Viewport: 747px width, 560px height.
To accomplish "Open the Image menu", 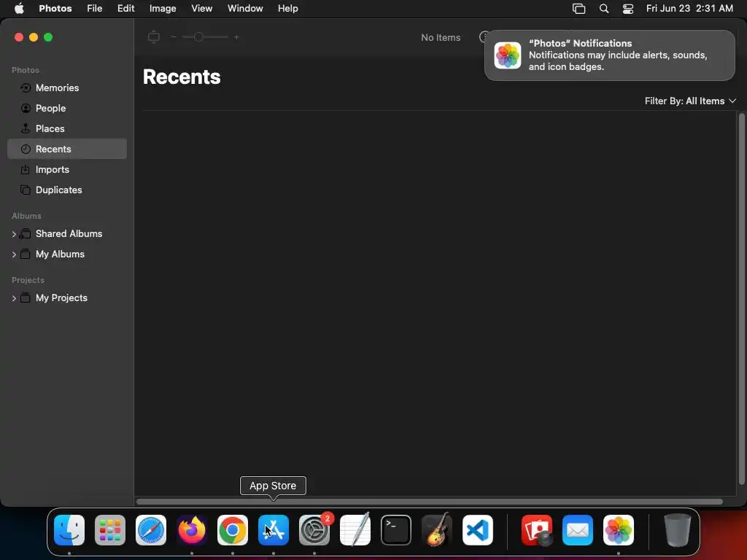I will point(163,9).
